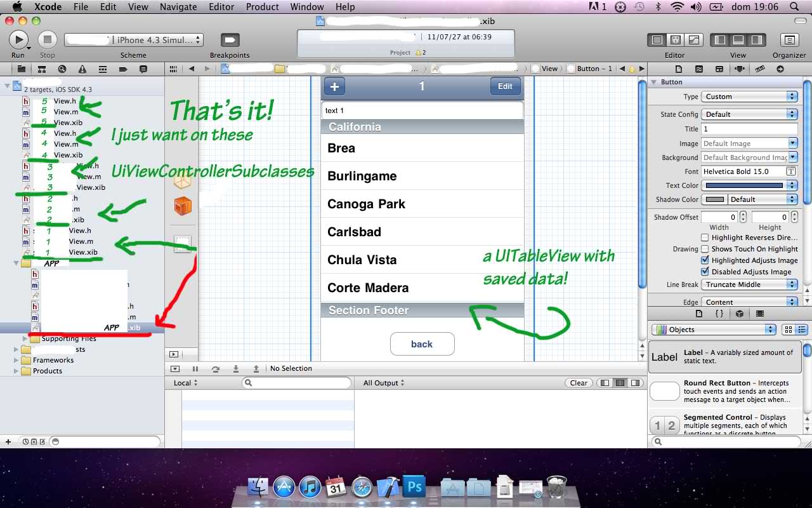812x508 pixels.
Task: Open the Navigate menu
Action: pyautogui.click(x=178, y=7)
